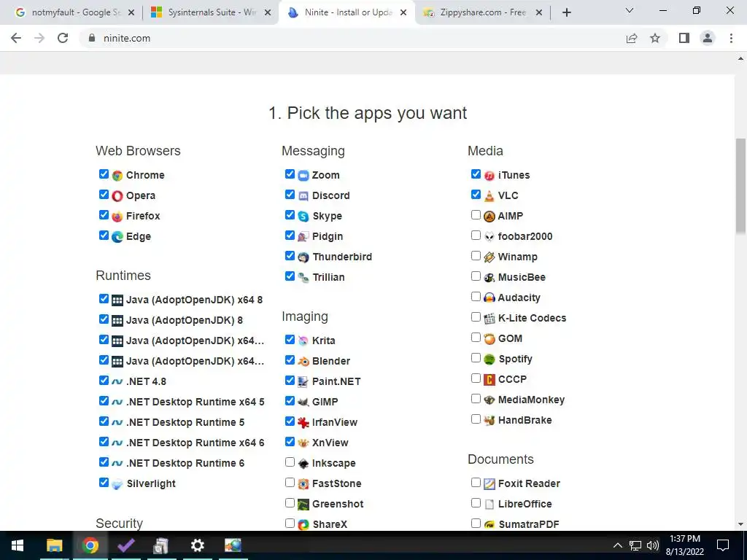
Task: Click the scrollbar down arrow
Action: tap(740, 524)
